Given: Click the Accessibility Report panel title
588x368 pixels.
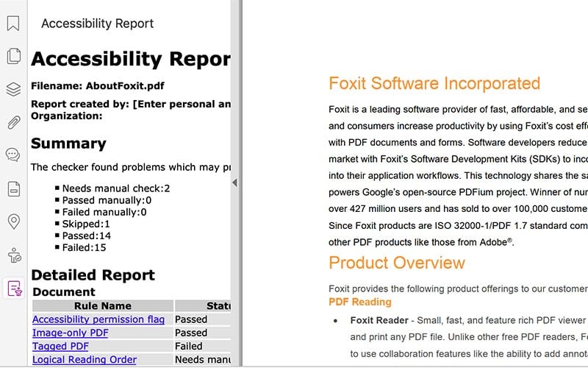Looking at the screenshot, I should [98, 24].
